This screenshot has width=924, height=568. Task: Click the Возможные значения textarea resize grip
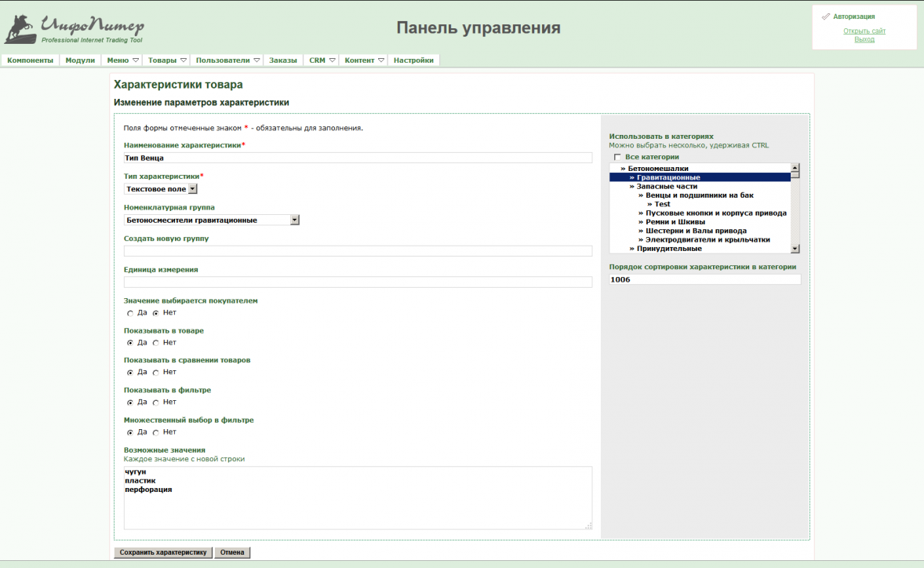[588, 526]
